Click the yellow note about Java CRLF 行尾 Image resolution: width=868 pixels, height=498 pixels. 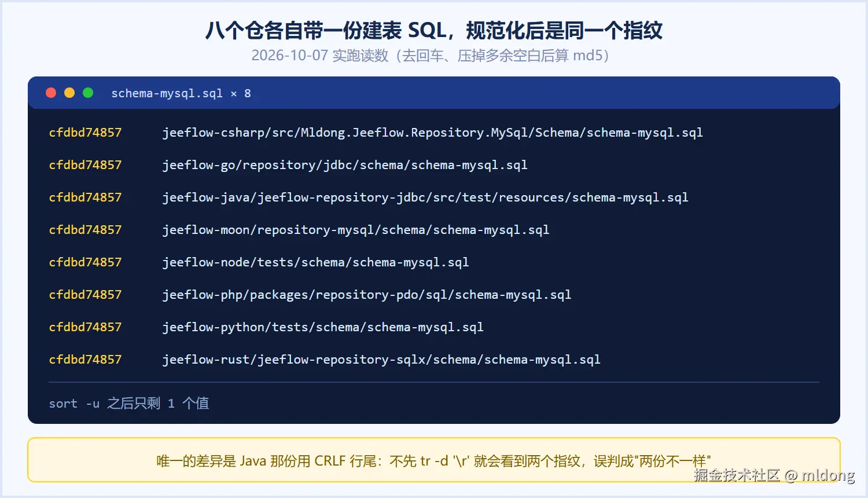434,460
